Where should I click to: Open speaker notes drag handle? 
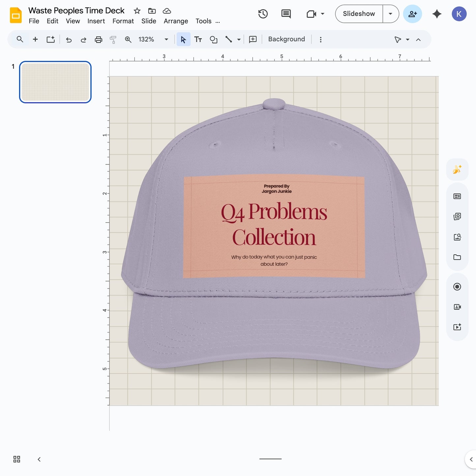point(270,459)
